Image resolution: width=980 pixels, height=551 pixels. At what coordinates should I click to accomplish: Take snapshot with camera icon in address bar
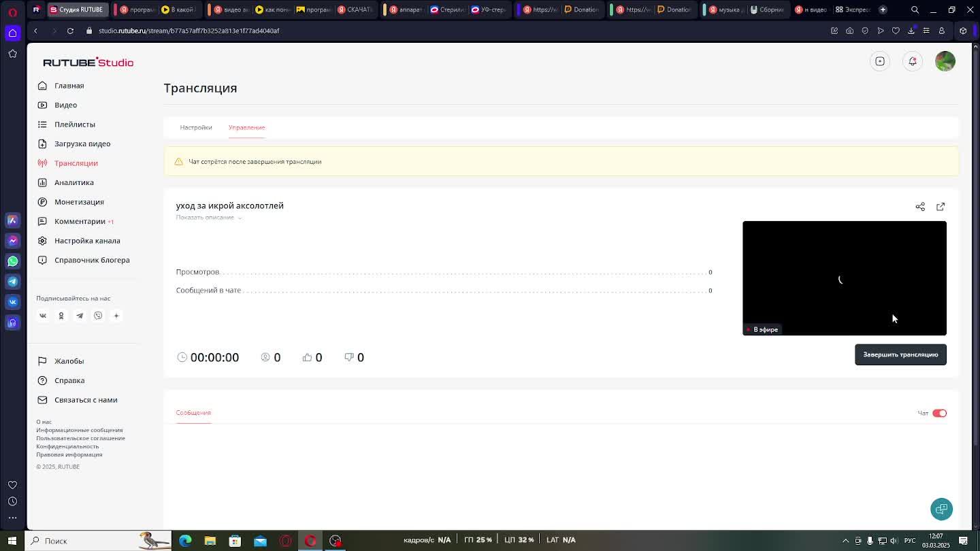coord(849,31)
